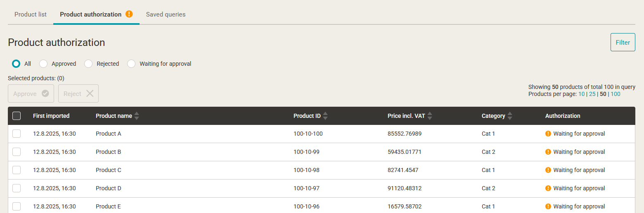Select the checkbox for Product B
The height and width of the screenshot is (213, 644).
click(x=17, y=152)
